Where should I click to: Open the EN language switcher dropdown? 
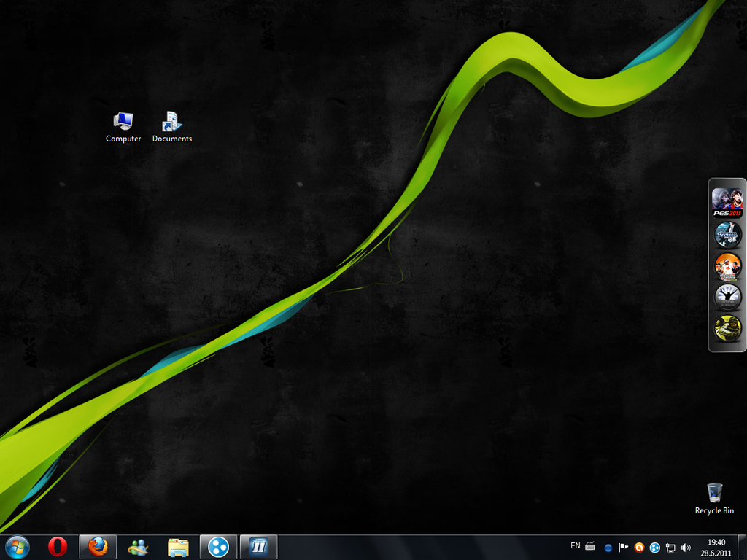(x=575, y=545)
